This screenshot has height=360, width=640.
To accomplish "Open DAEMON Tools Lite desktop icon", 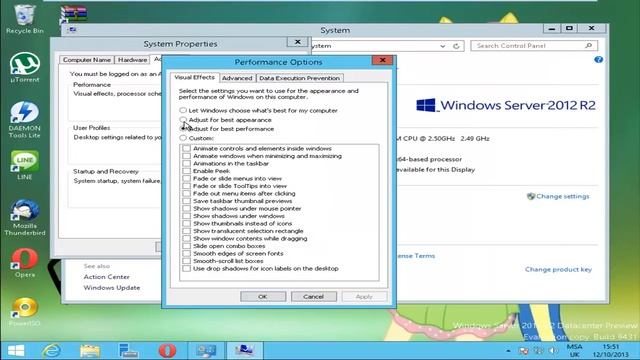I will (x=24, y=120).
